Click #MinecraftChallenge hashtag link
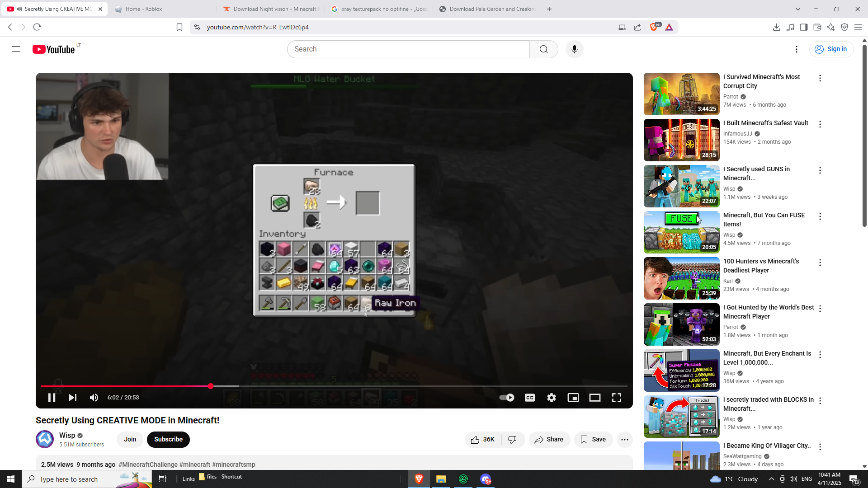Viewport: 868px width, 488px height. (148, 465)
